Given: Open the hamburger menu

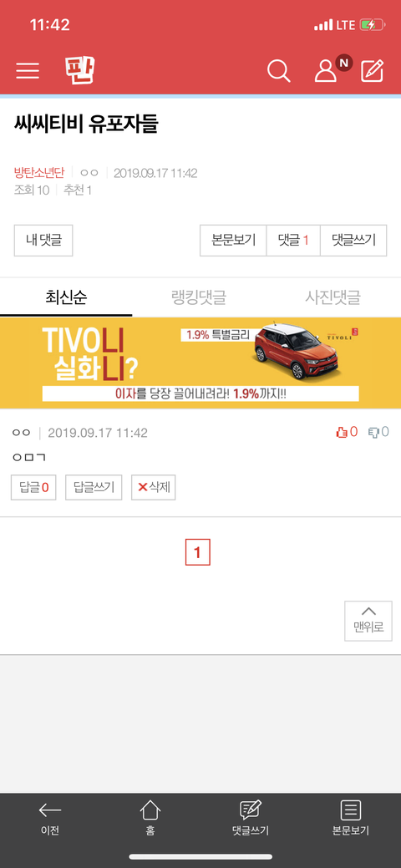Looking at the screenshot, I should point(28,71).
